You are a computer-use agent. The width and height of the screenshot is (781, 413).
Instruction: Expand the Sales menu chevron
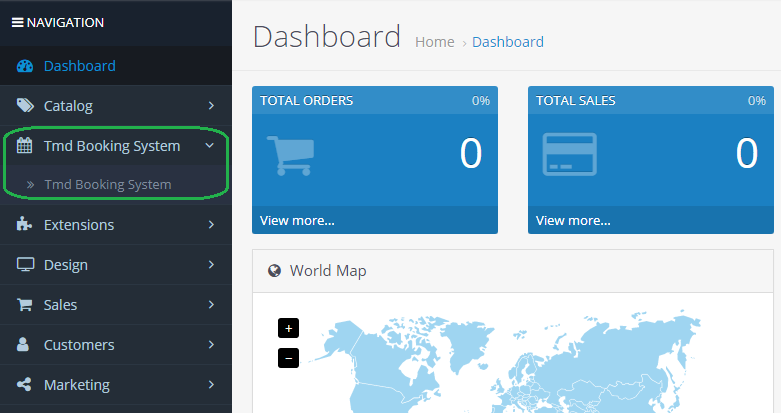pyautogui.click(x=211, y=304)
